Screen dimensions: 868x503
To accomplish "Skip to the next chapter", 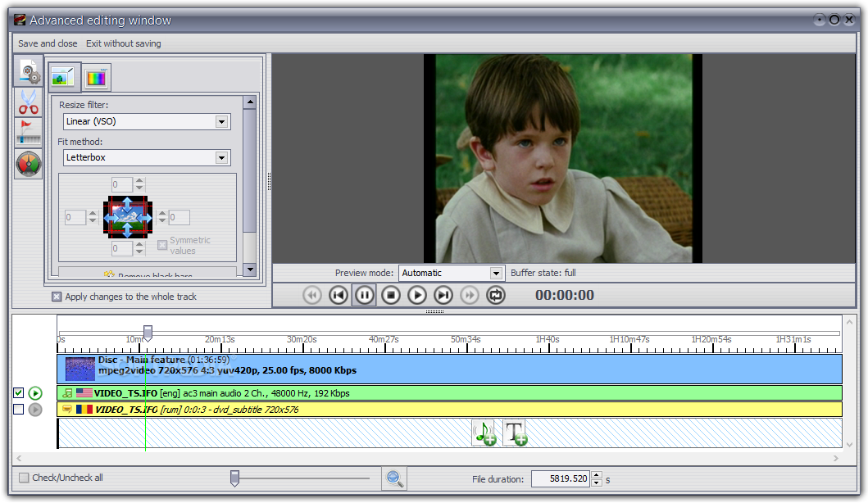I will [x=443, y=295].
